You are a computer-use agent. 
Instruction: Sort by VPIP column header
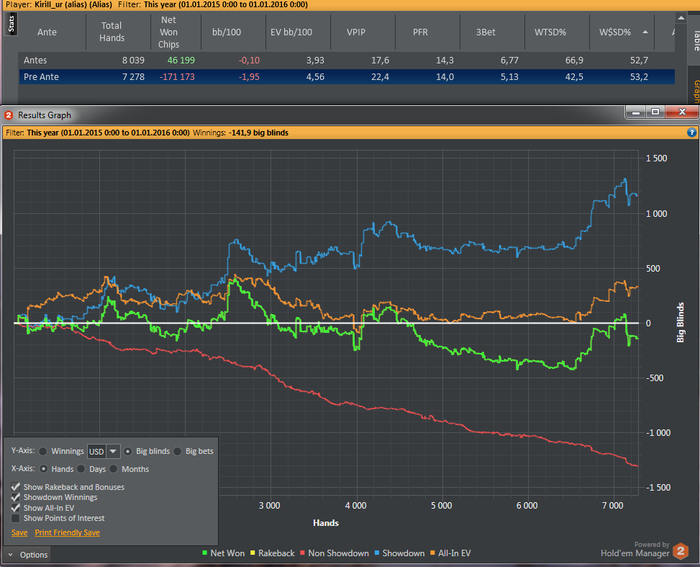pos(356,32)
